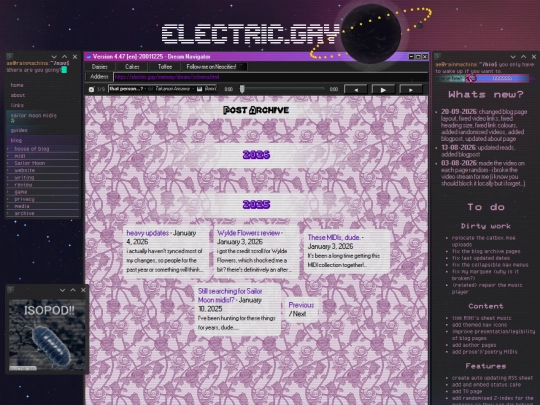This screenshot has width=540, height=405.
Task: Click the 'Next' pagination link
Action: [x=299, y=314]
